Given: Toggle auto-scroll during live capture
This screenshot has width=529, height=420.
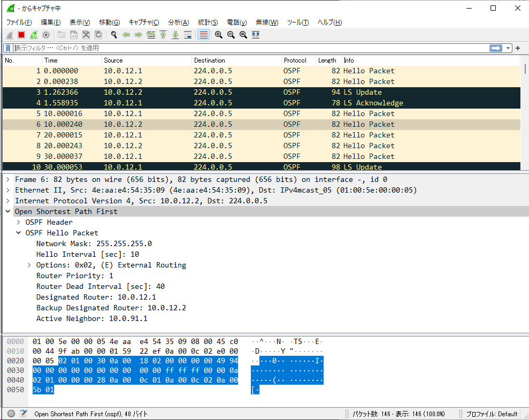Looking at the screenshot, I should [188, 35].
